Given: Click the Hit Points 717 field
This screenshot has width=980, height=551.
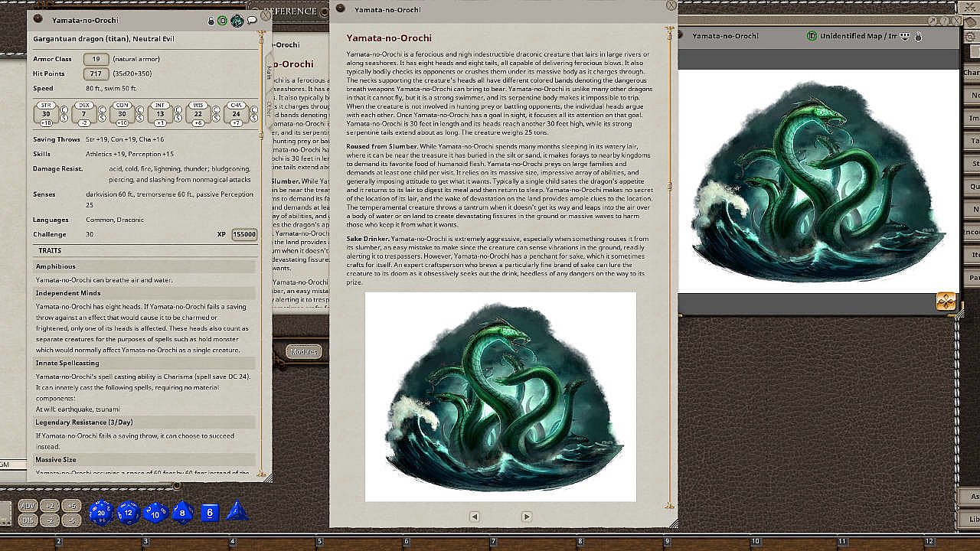Looking at the screenshot, I should pos(96,74).
